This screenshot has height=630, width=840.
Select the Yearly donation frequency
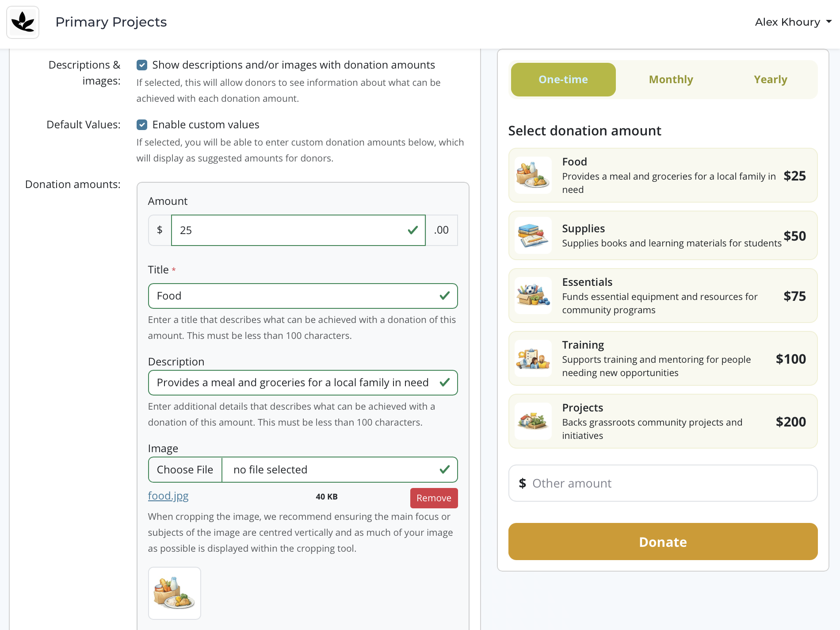[x=770, y=80]
